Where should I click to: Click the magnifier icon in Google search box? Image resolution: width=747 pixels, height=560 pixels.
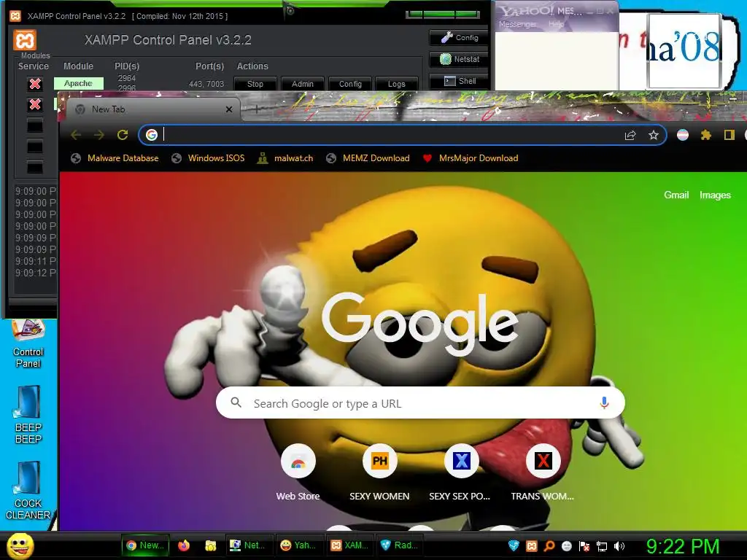pos(236,402)
